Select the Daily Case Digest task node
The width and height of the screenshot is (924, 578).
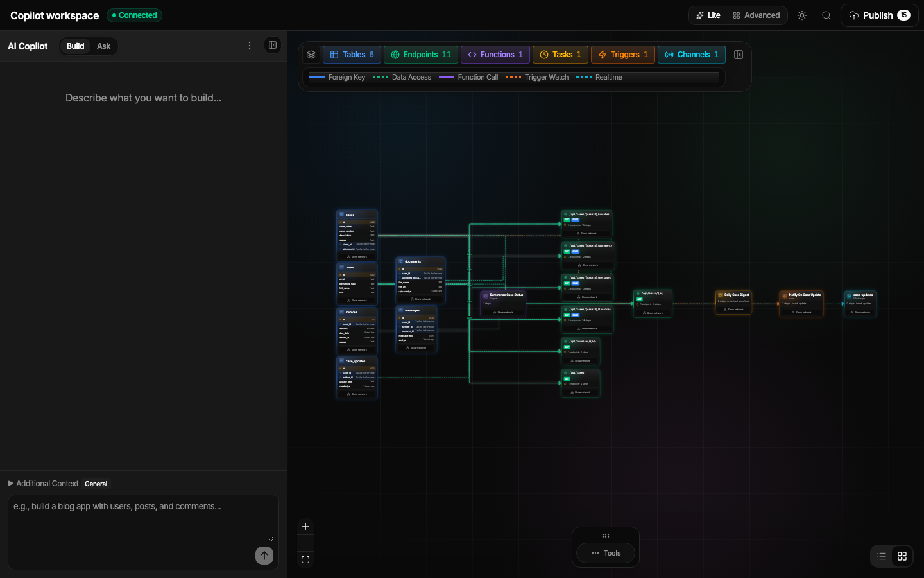[733, 302]
